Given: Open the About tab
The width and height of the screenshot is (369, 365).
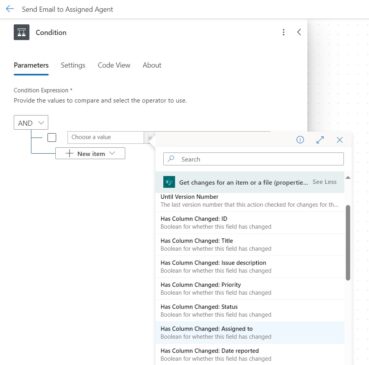Looking at the screenshot, I should tap(152, 65).
